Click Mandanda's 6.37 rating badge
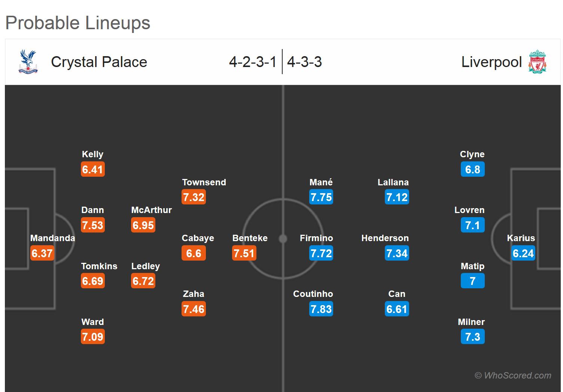This screenshot has width=563, height=392. (42, 253)
